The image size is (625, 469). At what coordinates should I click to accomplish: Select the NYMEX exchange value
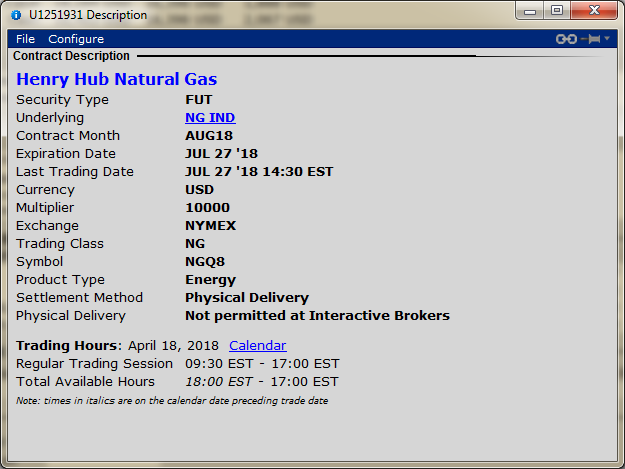coord(210,226)
